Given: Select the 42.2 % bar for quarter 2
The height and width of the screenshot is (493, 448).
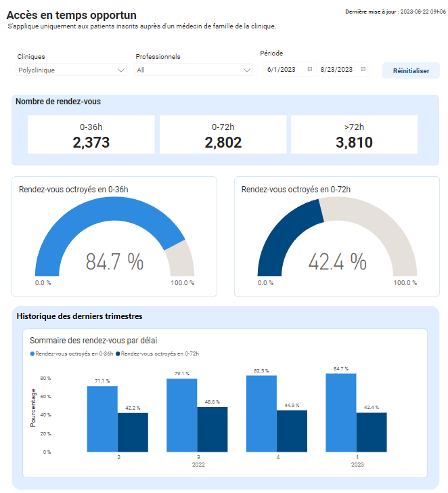Looking at the screenshot, I should [133, 432].
